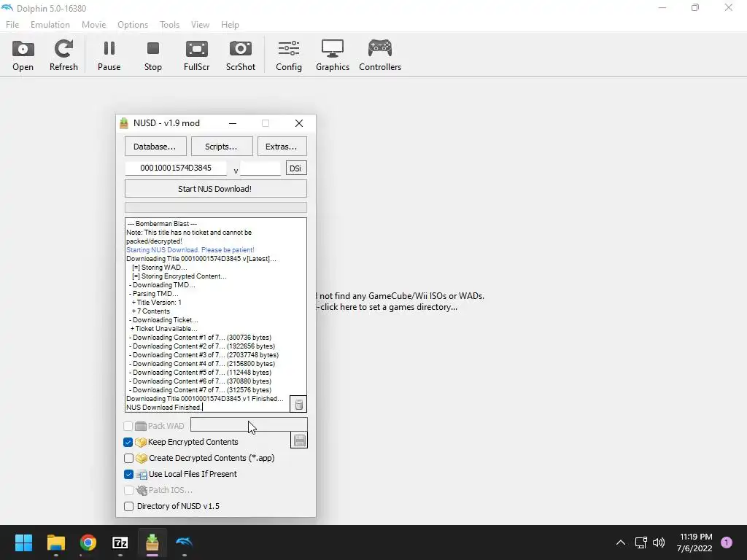The image size is (747, 560).
Task: Show hidden system tray icons chevron
Action: tap(621, 542)
